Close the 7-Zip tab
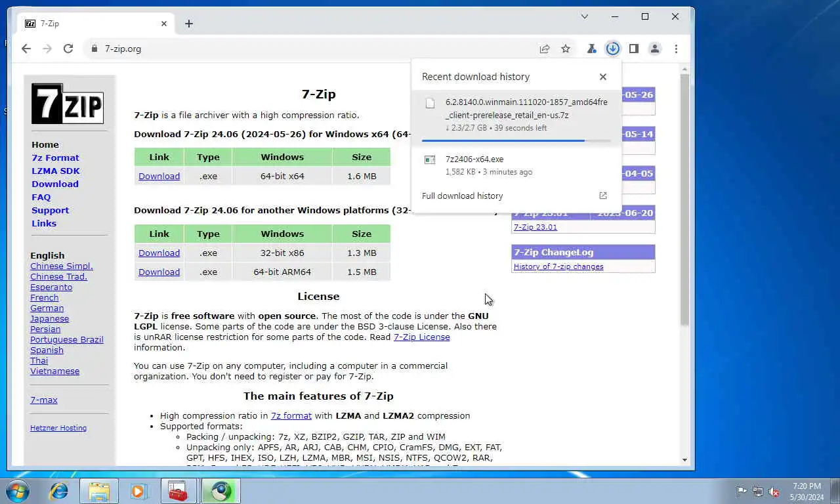 164,24
